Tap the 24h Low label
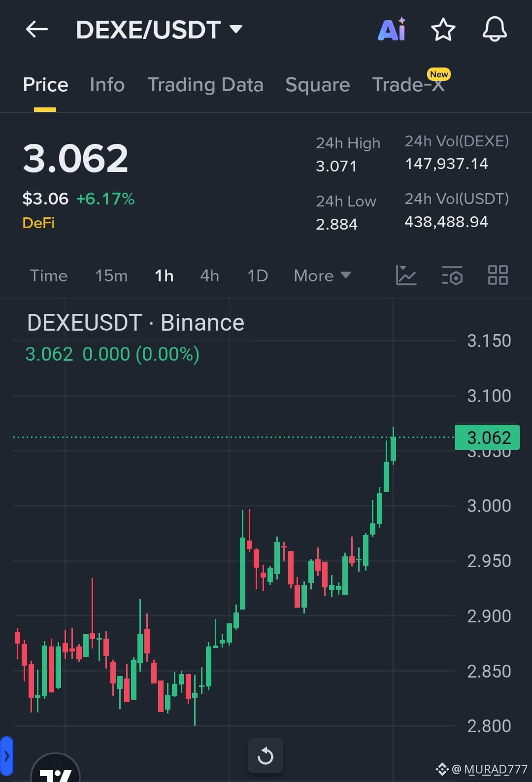The width and height of the screenshot is (532, 782). tap(346, 201)
